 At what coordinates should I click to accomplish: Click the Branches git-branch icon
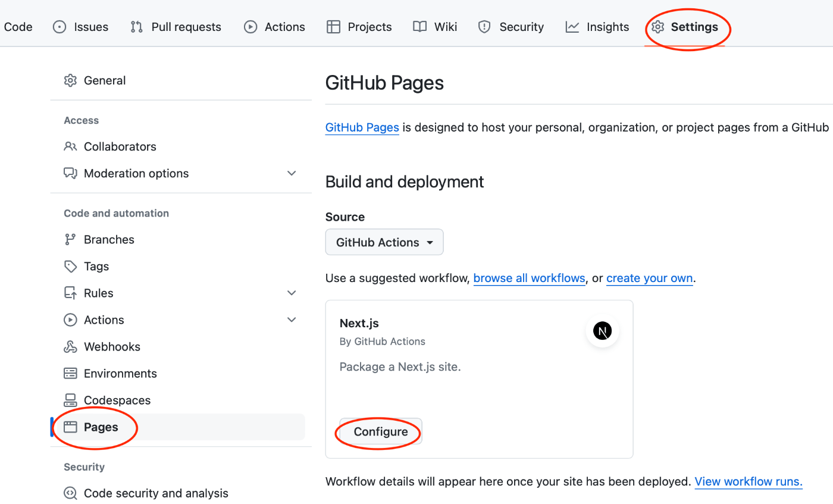(70, 239)
